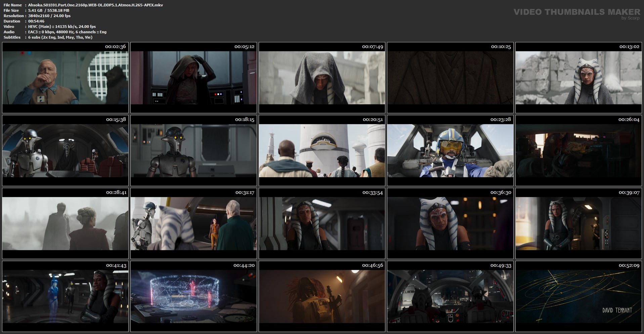Open the thumbnail at 00:26:04
Viewport: 644px width, 334px height.
578,151
